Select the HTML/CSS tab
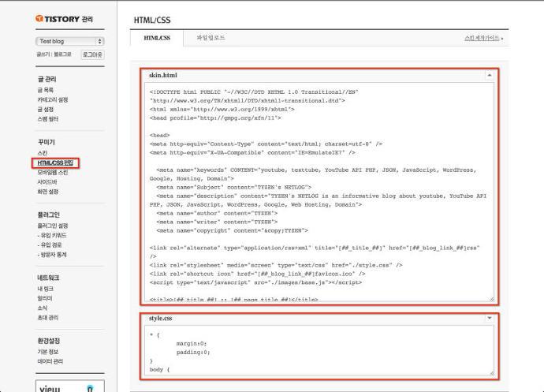The width and height of the screenshot is (544, 392). [x=157, y=38]
